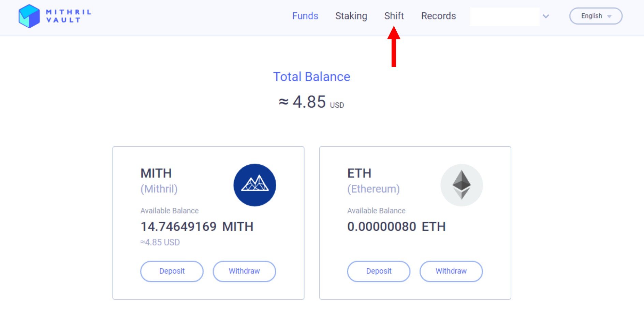Switch to the Staking tab
Image resolution: width=644 pixels, height=320 pixels.
(x=351, y=16)
